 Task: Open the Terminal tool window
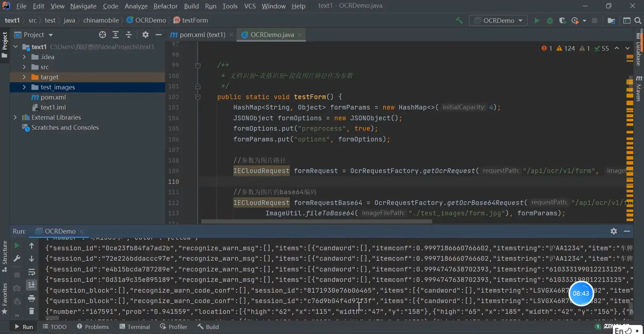(135, 327)
